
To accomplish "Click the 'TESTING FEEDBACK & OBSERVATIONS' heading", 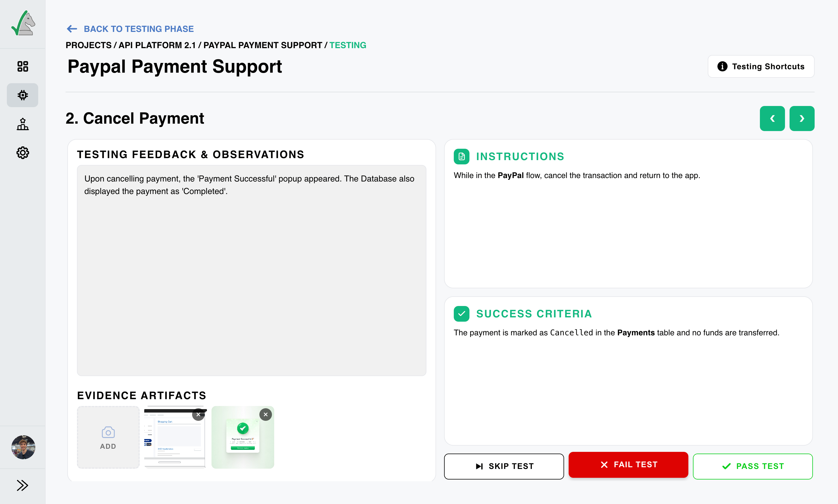I will click(x=191, y=154).
